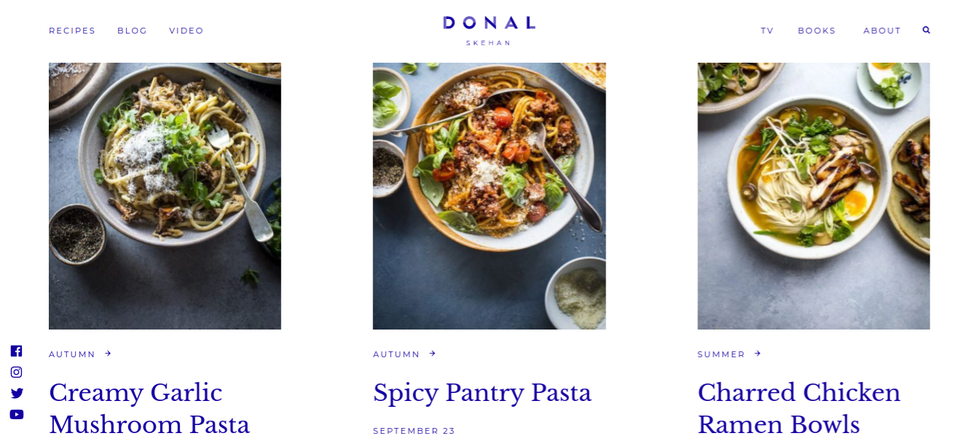This screenshot has width=980, height=444.
Task: Click the Twitter bird icon
Action: pyautogui.click(x=17, y=393)
